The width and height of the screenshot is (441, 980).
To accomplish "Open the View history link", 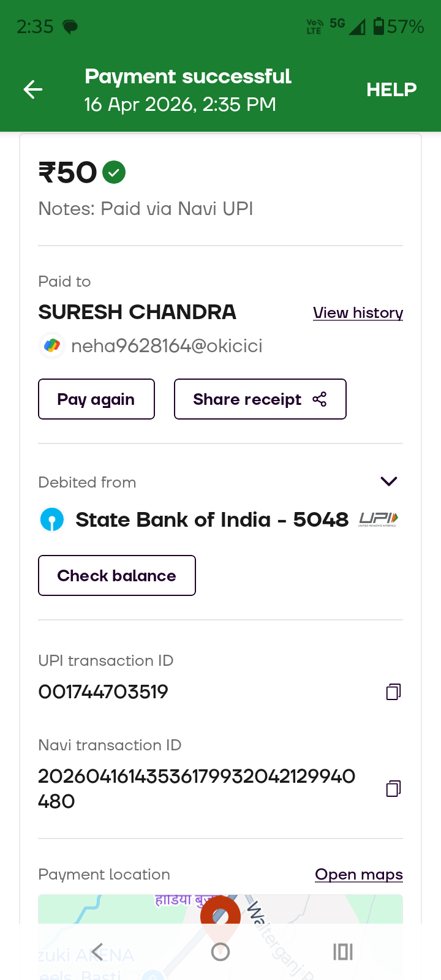I will (x=358, y=312).
